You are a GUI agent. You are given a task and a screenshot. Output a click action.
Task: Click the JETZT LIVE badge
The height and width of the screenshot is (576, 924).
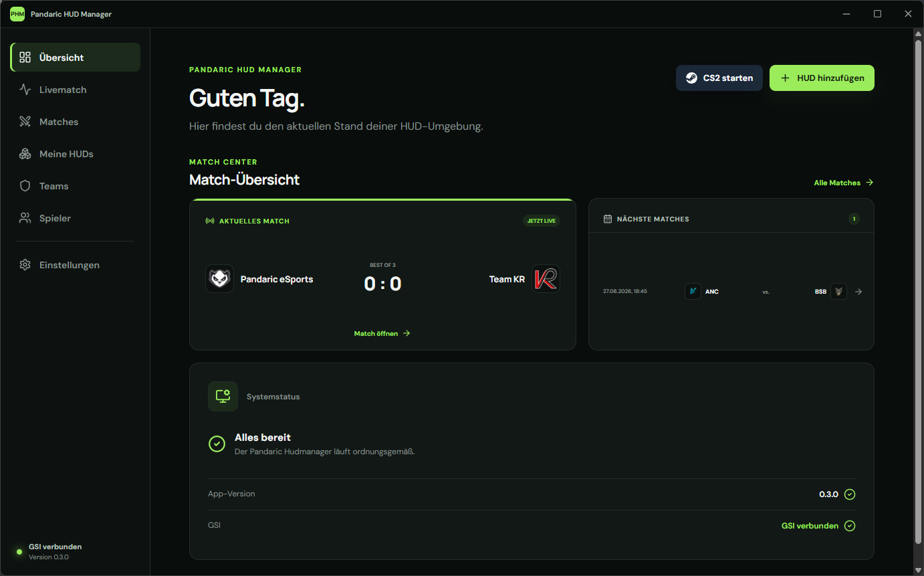click(x=541, y=221)
